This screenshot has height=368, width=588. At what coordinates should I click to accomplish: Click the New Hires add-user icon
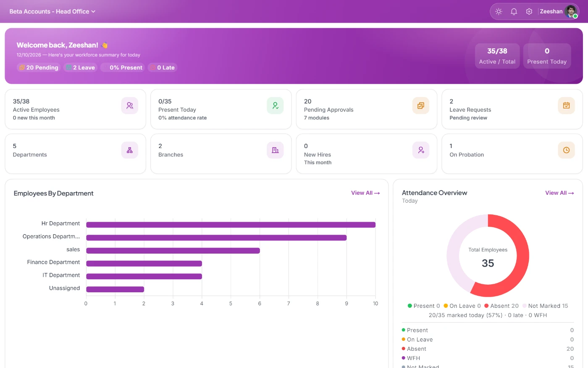[421, 150]
